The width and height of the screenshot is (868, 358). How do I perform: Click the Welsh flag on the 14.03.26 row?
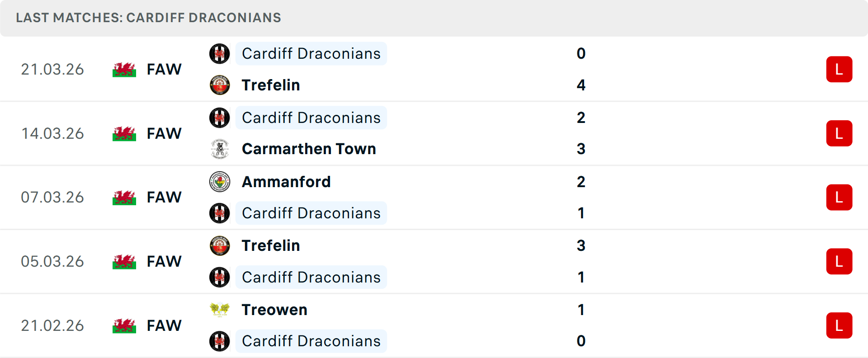click(x=124, y=133)
